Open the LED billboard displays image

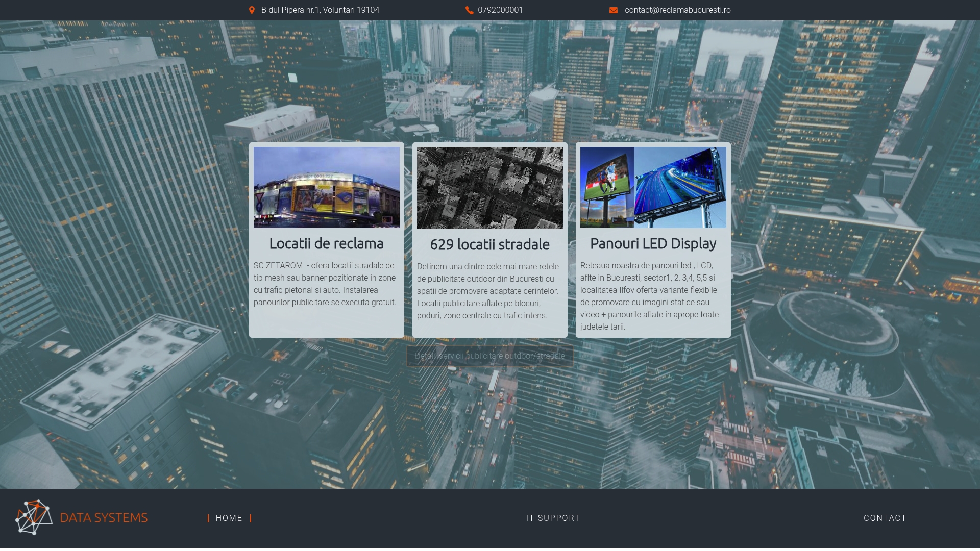653,187
